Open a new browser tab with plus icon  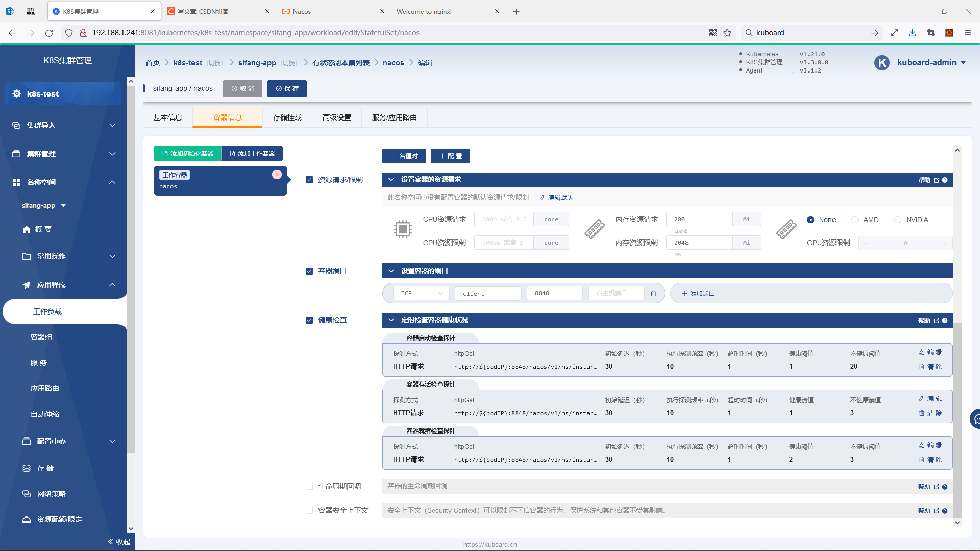click(x=516, y=11)
